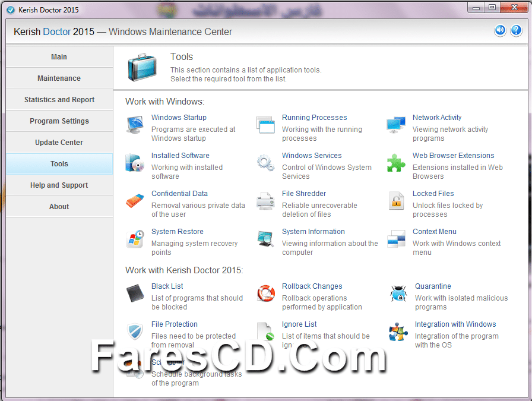Click the "Unlock files locked by processes" description

448,210
